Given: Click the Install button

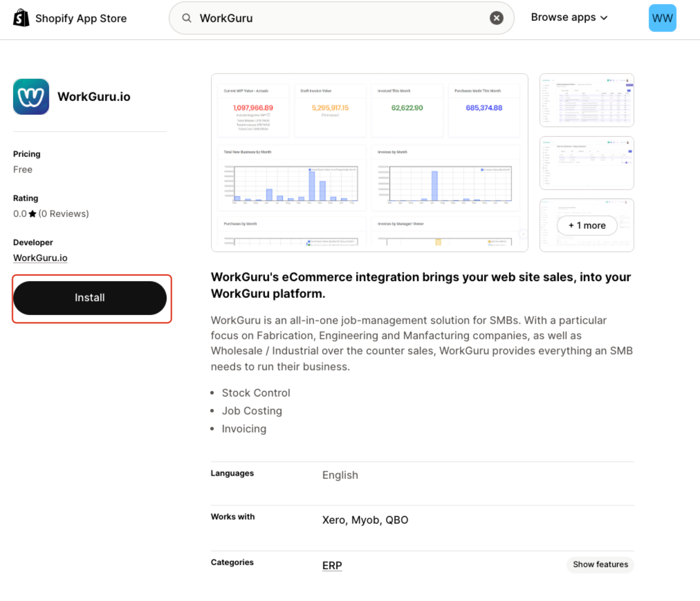Looking at the screenshot, I should (x=90, y=298).
